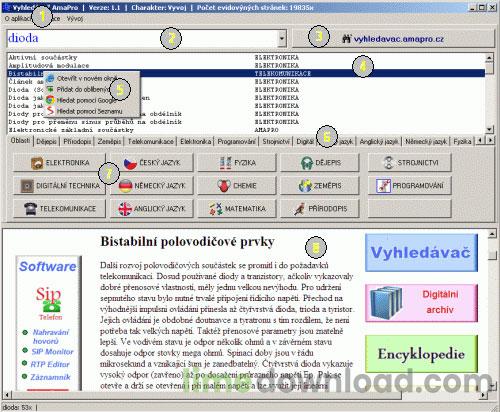
Task: Click results list scroll down arrow
Action: 489,129
